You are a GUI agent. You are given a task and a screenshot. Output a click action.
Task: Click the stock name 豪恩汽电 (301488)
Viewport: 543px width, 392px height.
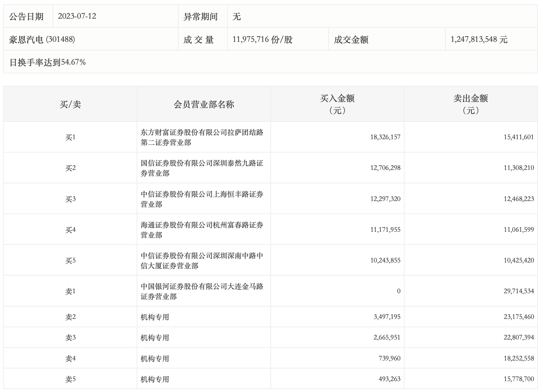coord(42,39)
